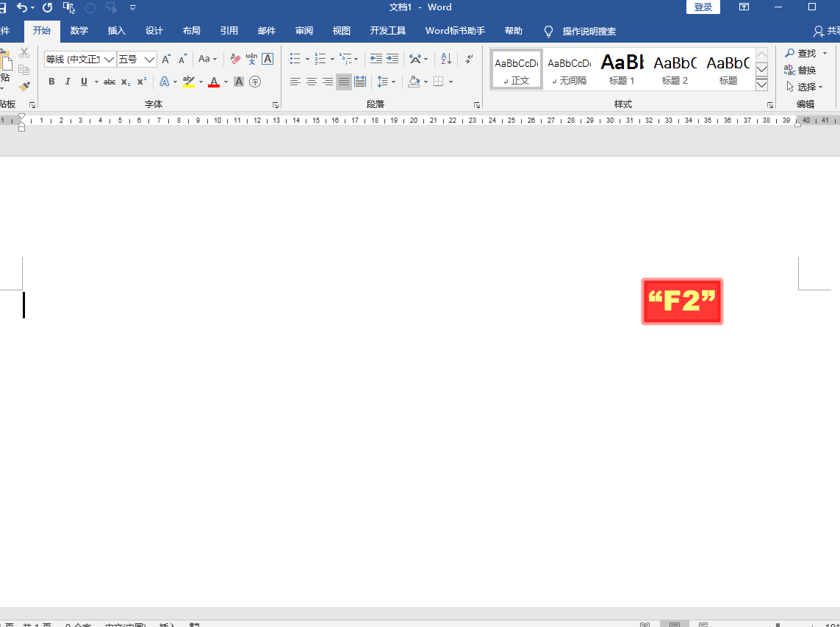Click the Cut scissors icon
Image resolution: width=840 pixels, height=627 pixels.
[x=24, y=52]
